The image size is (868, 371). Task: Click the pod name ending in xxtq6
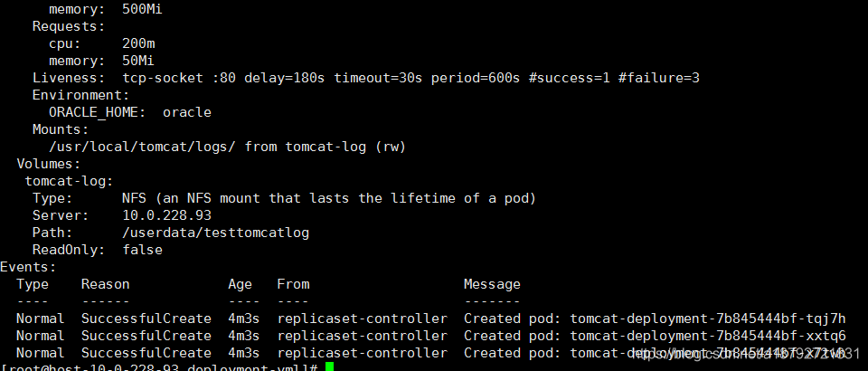coord(708,336)
